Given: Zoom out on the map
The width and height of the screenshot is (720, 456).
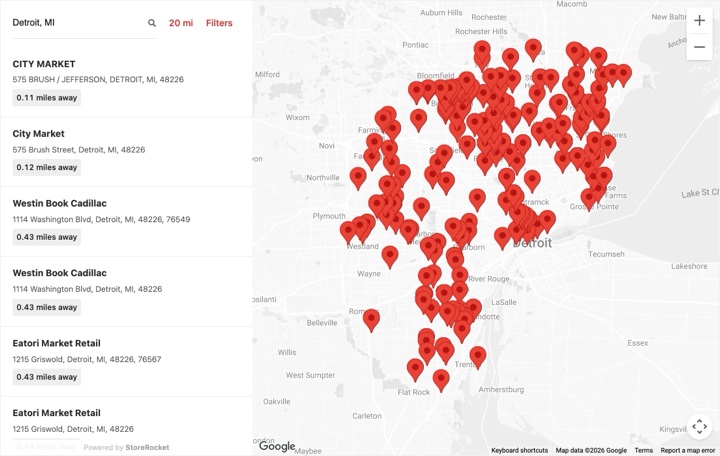Looking at the screenshot, I should click(x=699, y=47).
